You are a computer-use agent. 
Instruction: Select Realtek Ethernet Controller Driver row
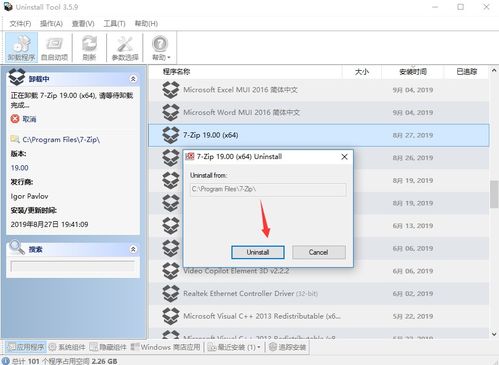[x=319, y=294]
